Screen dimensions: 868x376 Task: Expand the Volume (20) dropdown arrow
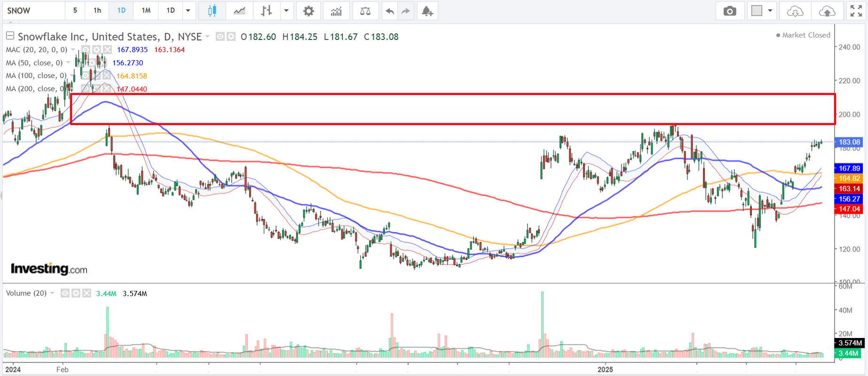52,293
